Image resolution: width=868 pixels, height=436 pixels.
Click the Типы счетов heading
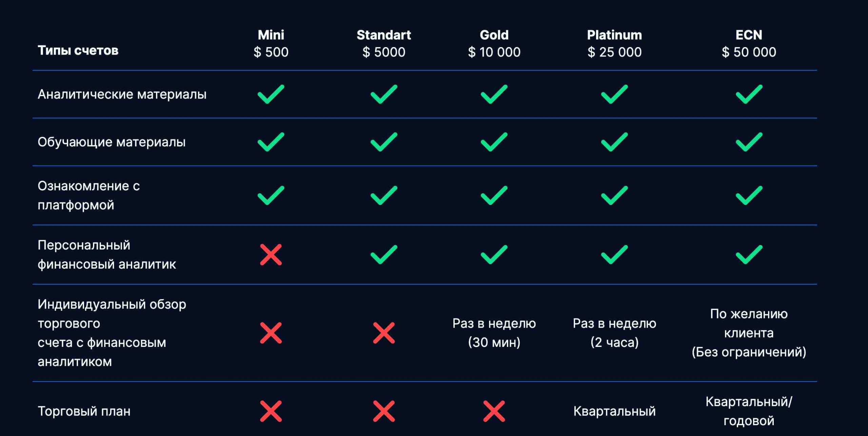[78, 50]
